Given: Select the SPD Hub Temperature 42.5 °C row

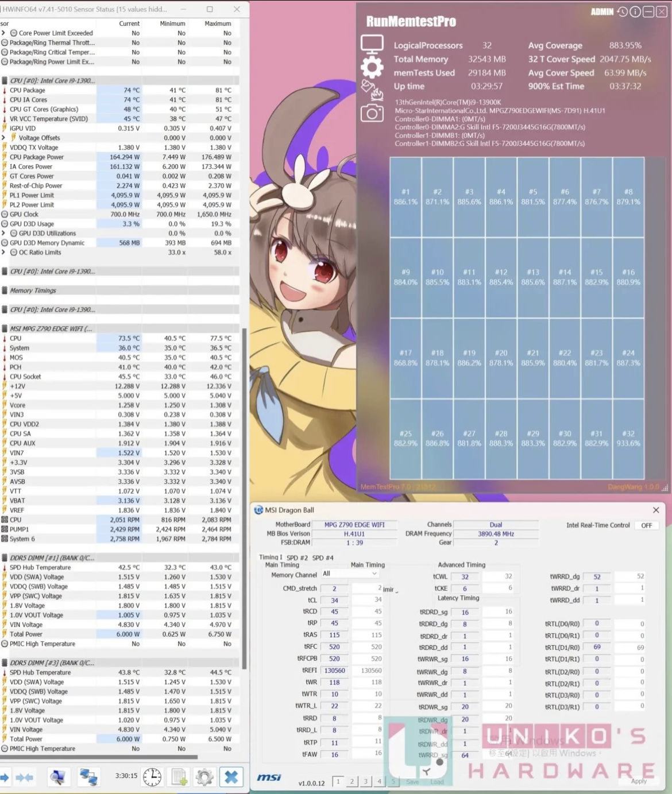Looking at the screenshot, I should pyautogui.click(x=119, y=567).
